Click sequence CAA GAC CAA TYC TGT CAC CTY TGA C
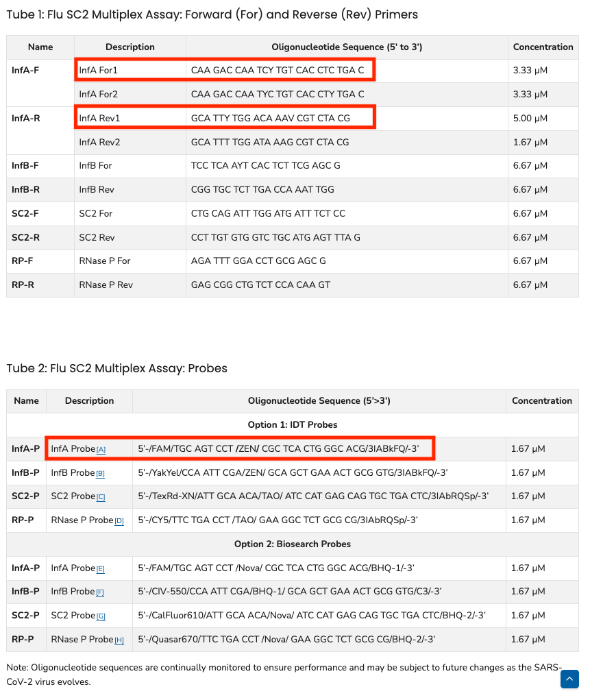590x700 pixels. click(277, 94)
